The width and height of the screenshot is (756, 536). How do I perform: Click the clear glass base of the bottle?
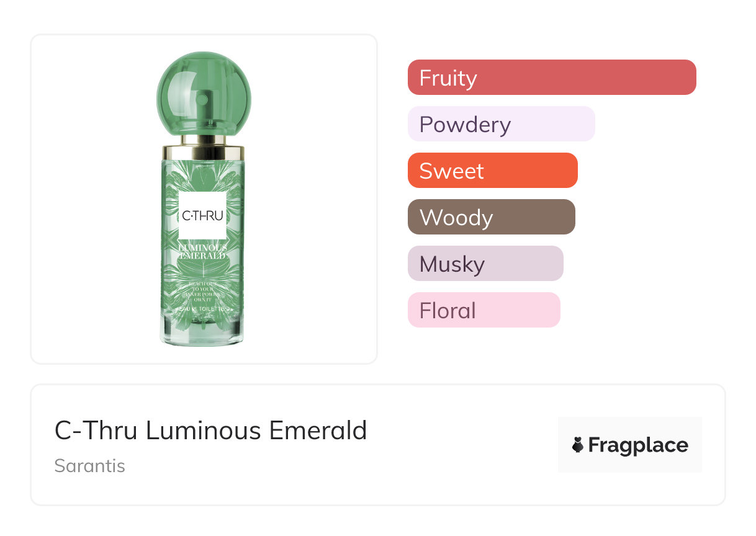tap(203, 332)
